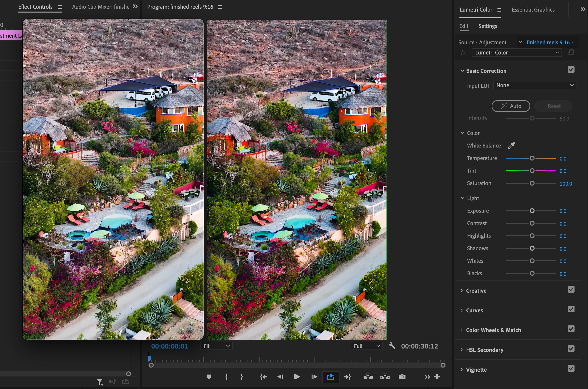This screenshot has width=588, height=389.
Task: Click the reset effect arrow icon
Action: click(571, 53)
